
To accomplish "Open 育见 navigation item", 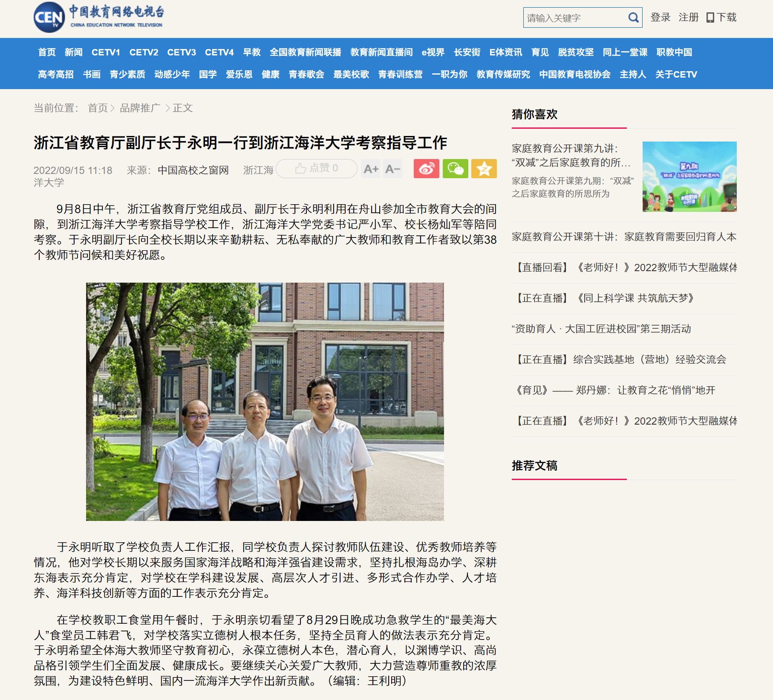I will (540, 52).
